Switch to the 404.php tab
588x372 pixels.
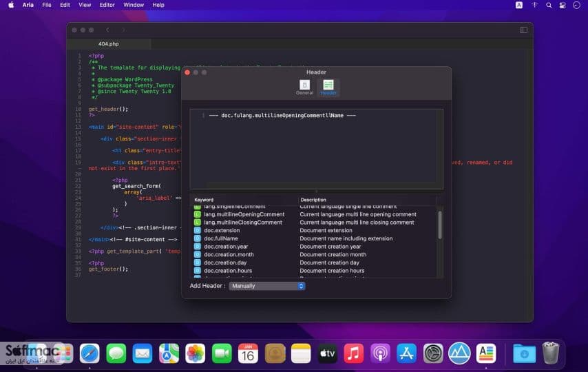point(109,44)
